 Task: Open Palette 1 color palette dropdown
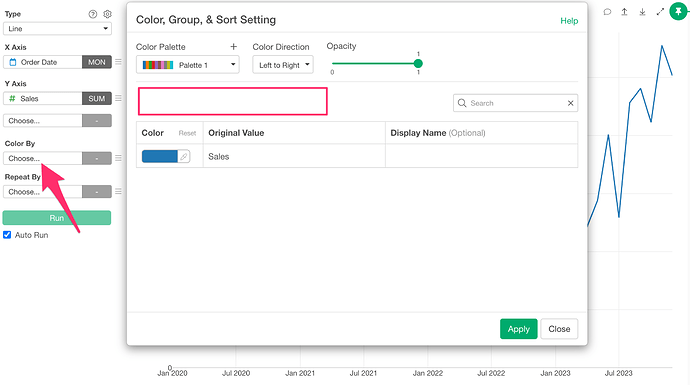pyautogui.click(x=188, y=65)
